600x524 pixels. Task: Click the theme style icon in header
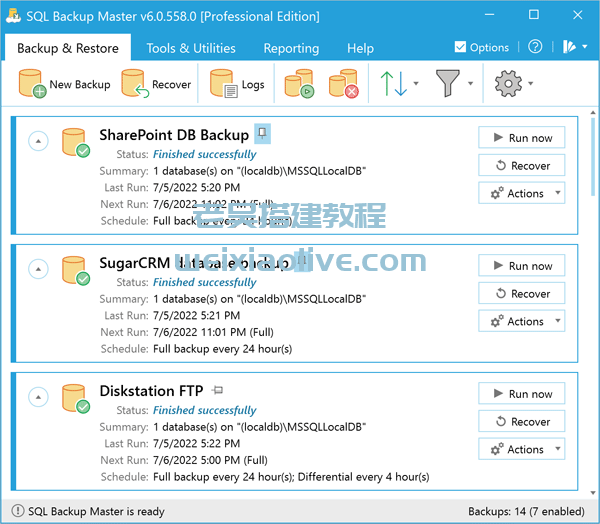569,47
